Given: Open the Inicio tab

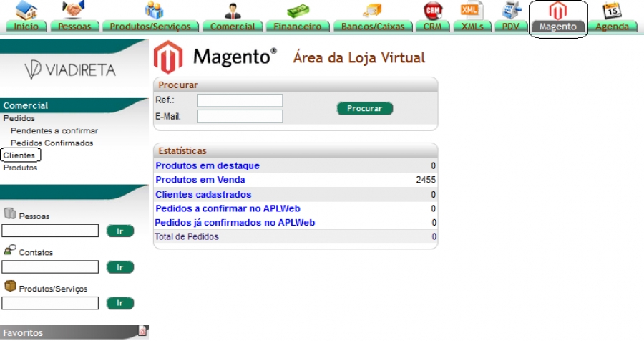Looking at the screenshot, I should coord(26,27).
